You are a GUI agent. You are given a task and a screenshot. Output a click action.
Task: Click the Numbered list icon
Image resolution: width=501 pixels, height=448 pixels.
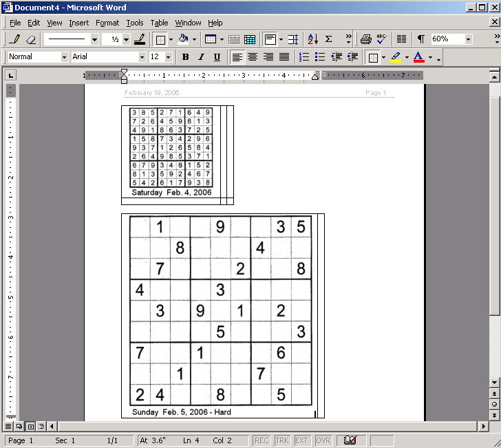click(304, 57)
